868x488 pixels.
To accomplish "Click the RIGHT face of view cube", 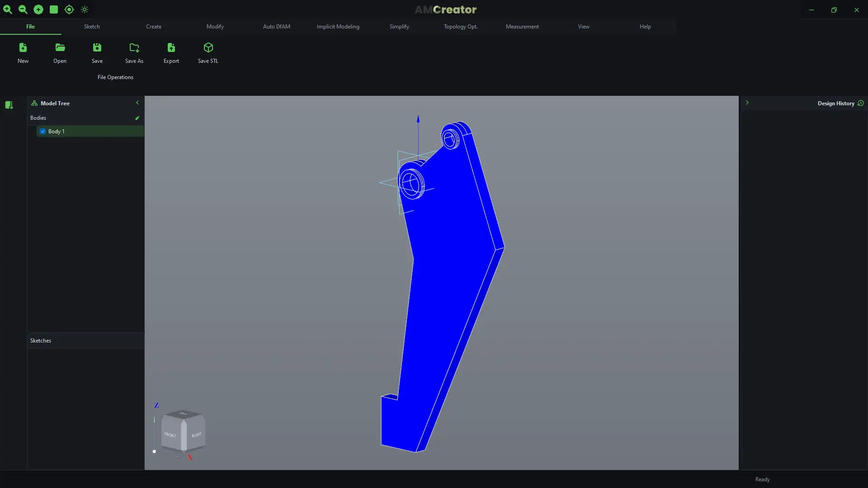I will [x=196, y=434].
